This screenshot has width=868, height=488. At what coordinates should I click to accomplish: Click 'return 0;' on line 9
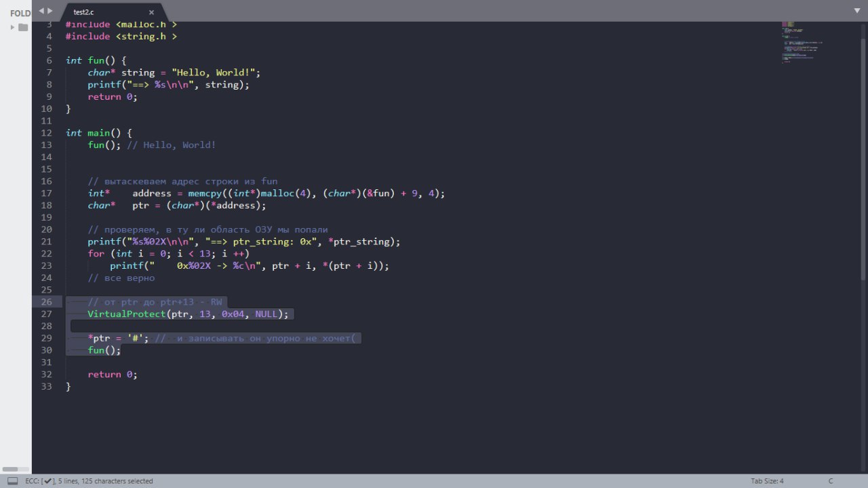(x=113, y=96)
